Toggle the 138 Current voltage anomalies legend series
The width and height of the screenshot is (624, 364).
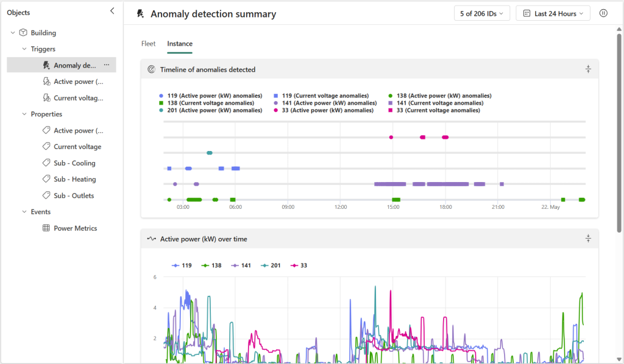tap(207, 103)
